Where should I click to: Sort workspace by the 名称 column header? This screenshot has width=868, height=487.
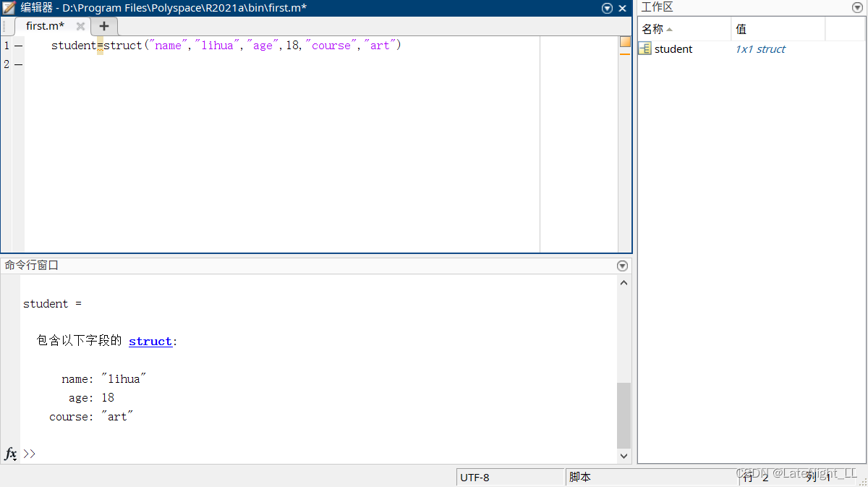(x=684, y=29)
